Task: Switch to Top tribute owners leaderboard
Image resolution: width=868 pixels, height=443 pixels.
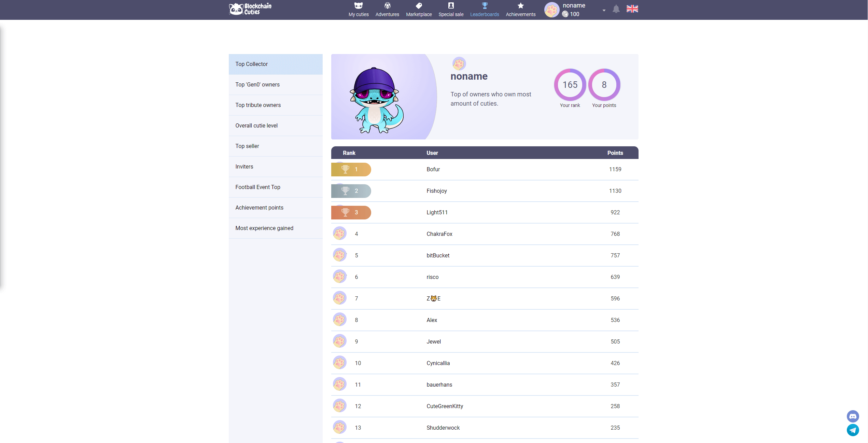Action: pos(276,105)
